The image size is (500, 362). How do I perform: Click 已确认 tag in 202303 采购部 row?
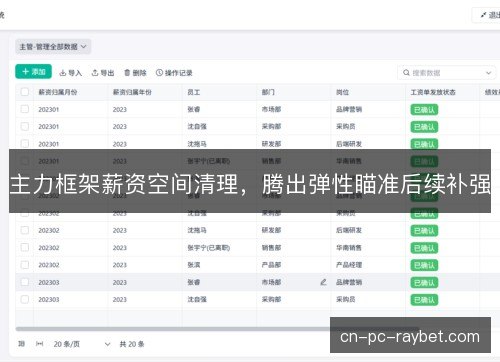point(424,300)
